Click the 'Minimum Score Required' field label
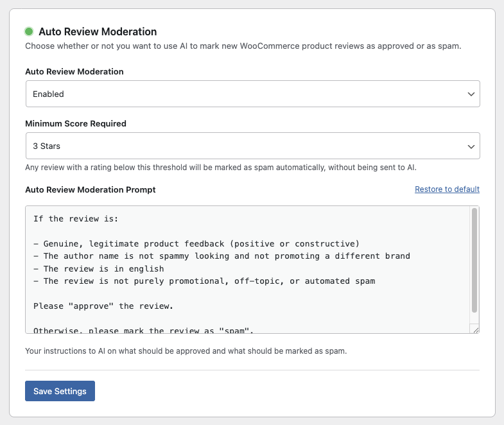504x425 pixels. (x=76, y=123)
